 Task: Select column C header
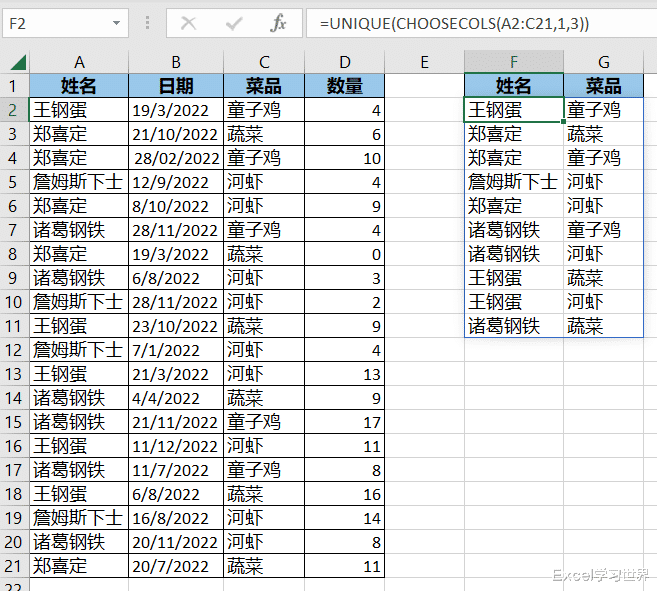click(x=264, y=62)
